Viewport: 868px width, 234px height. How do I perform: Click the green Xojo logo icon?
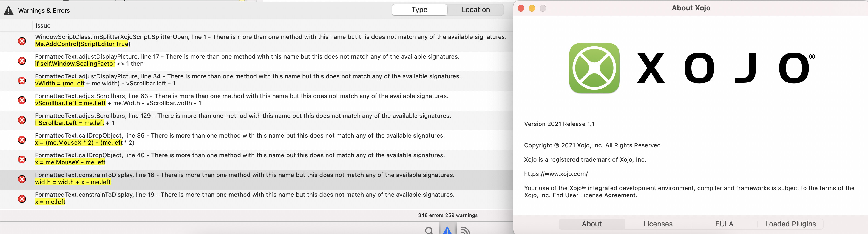coord(594,68)
